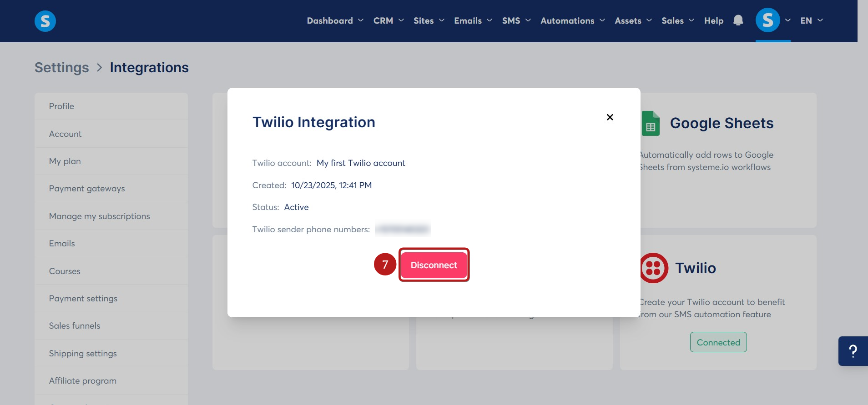868x405 pixels.
Task: Close the Twilio Integration dialog
Action: [610, 117]
